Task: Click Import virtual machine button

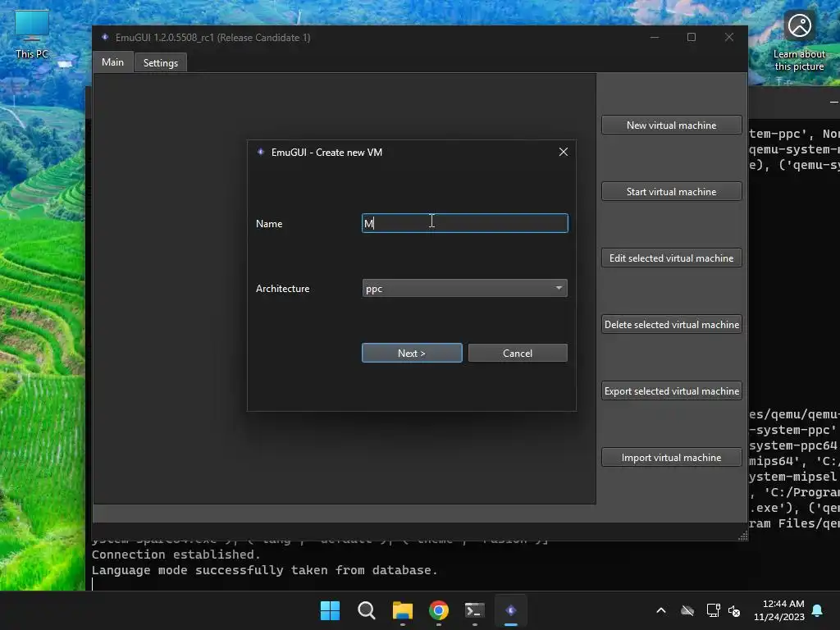Action: (671, 458)
